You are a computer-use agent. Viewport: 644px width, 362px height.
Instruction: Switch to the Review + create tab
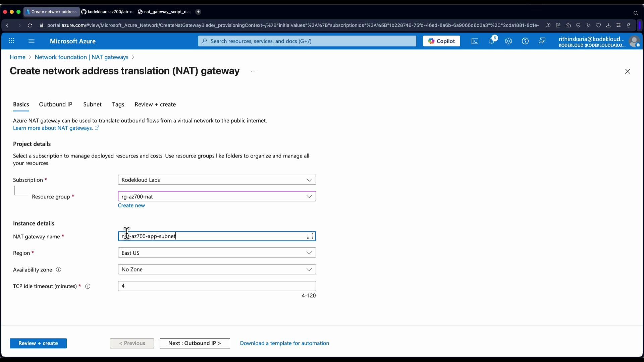point(155,105)
